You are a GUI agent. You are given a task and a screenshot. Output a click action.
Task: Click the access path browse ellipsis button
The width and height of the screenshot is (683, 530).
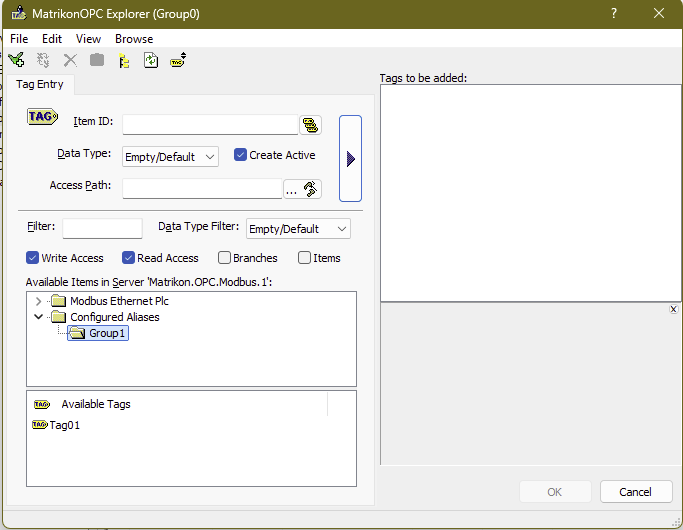(x=302, y=189)
